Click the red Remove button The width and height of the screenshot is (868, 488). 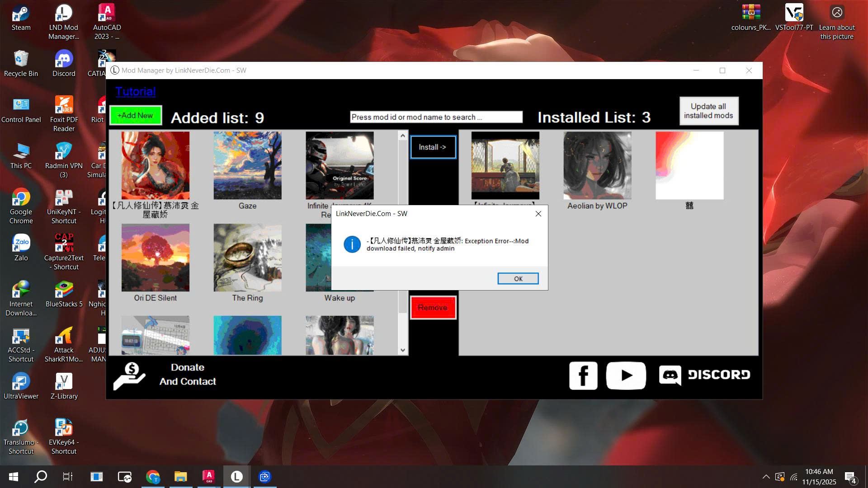[x=433, y=308]
